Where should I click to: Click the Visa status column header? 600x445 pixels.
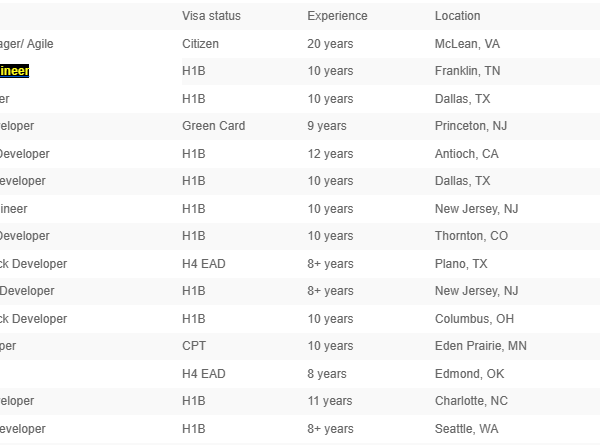click(x=211, y=16)
